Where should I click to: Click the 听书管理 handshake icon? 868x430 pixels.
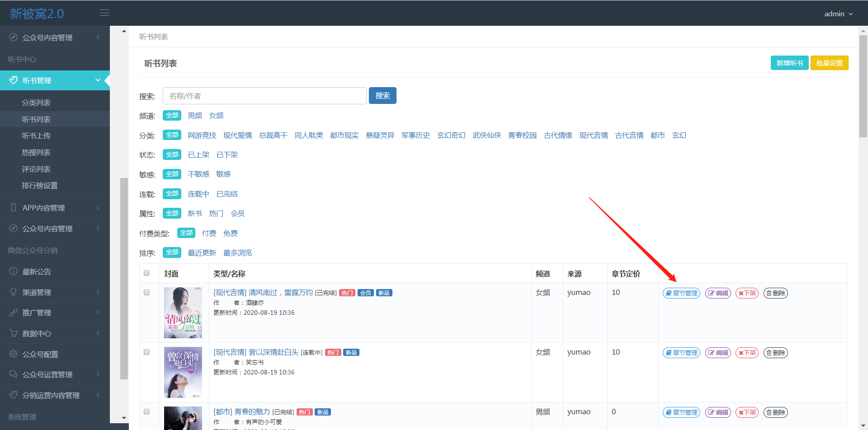point(14,80)
